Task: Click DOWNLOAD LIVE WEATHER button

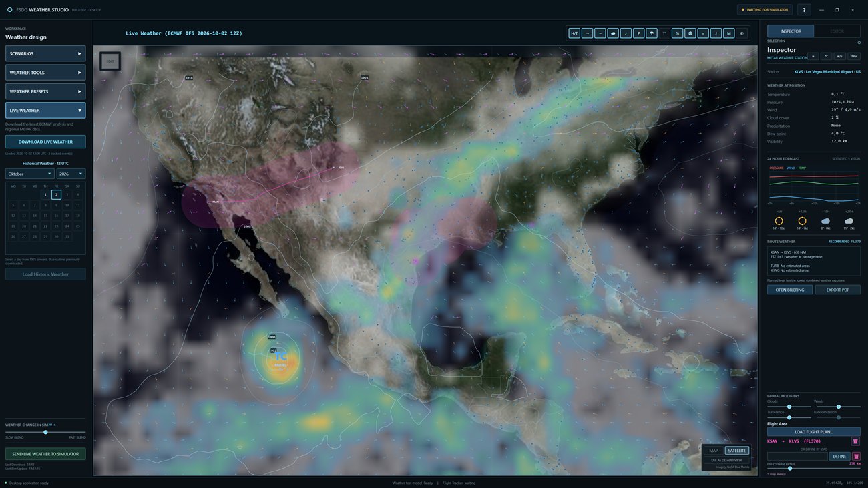Action: coord(45,142)
